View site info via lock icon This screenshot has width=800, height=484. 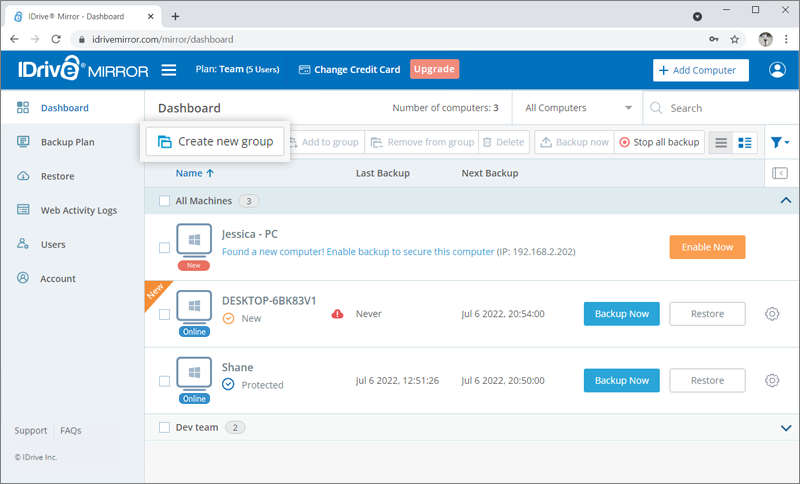click(82, 39)
